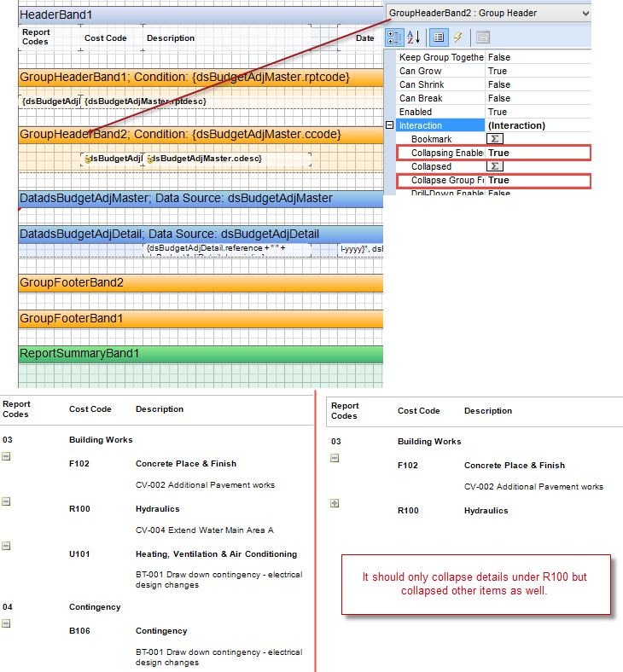The width and height of the screenshot is (623, 672).
Task: Collapse F102 group in the left preview
Action: 6,456
